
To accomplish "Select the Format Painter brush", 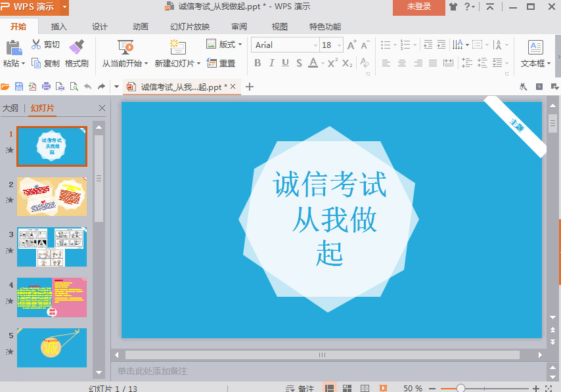I will [x=77, y=47].
